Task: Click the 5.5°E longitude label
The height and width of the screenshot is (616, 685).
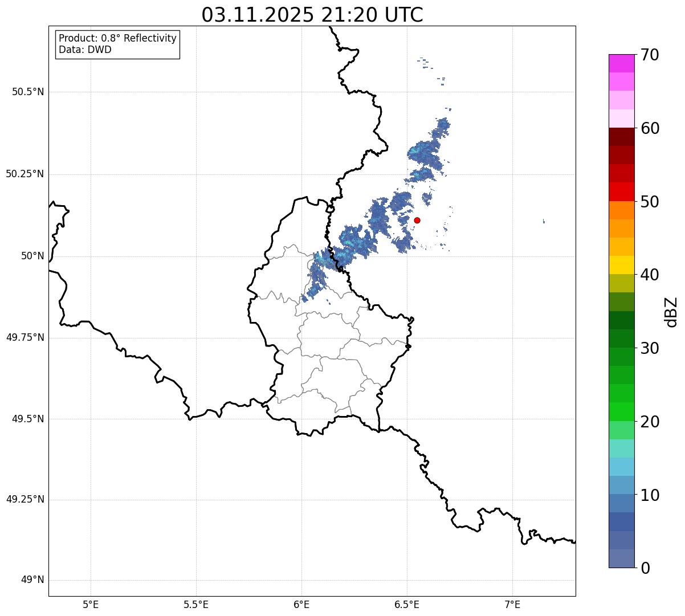Action: point(196,604)
